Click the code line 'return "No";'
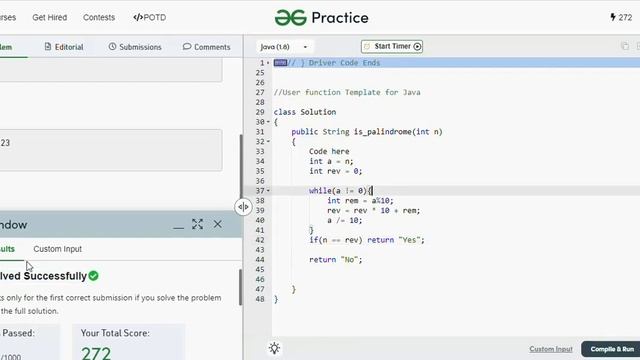This screenshot has width=640, height=360. tap(336, 260)
